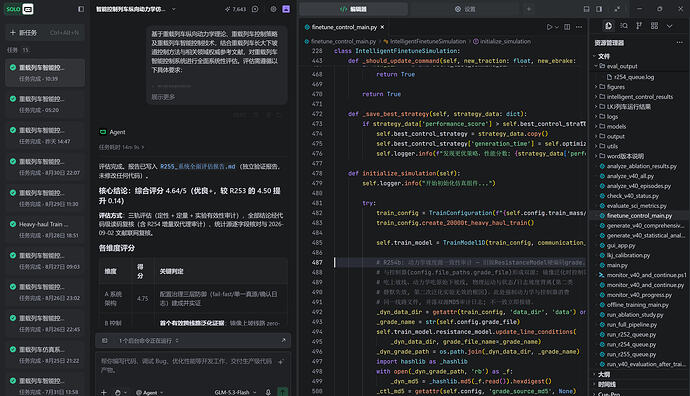Viewport: 690px width, 396px height.
Task: Expand the task duration 14m 9s chevron
Action: 143,147
